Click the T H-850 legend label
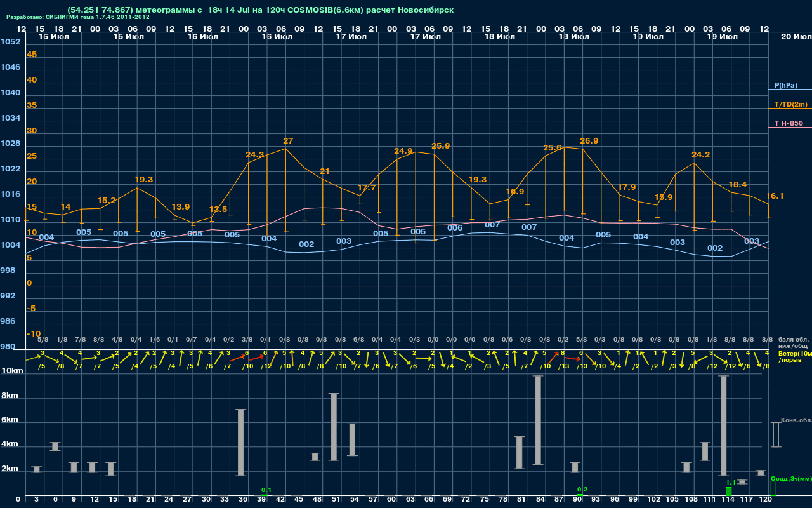Image resolution: width=812 pixels, height=508 pixels. tap(789, 123)
